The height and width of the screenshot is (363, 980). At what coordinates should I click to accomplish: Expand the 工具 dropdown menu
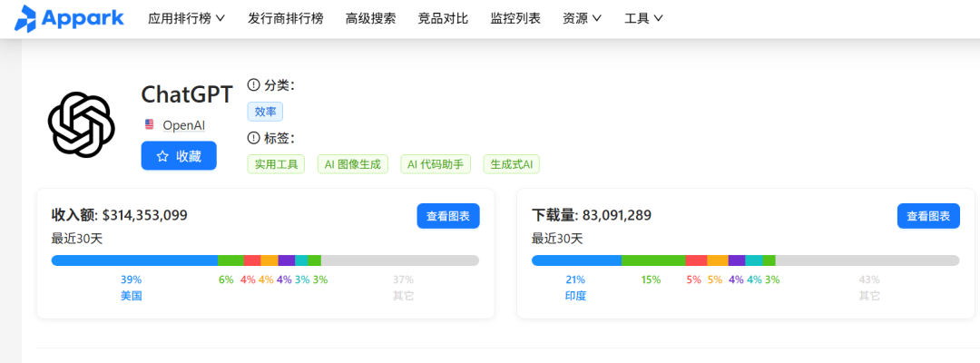click(643, 18)
